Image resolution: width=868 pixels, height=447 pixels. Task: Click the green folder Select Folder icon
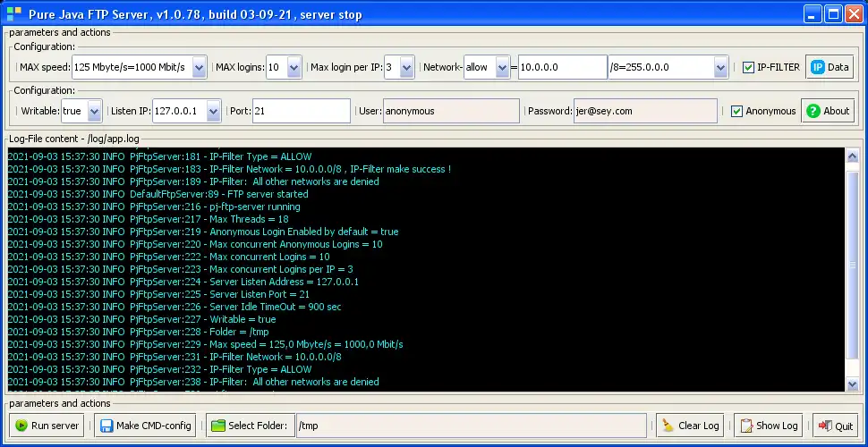[x=218, y=426]
